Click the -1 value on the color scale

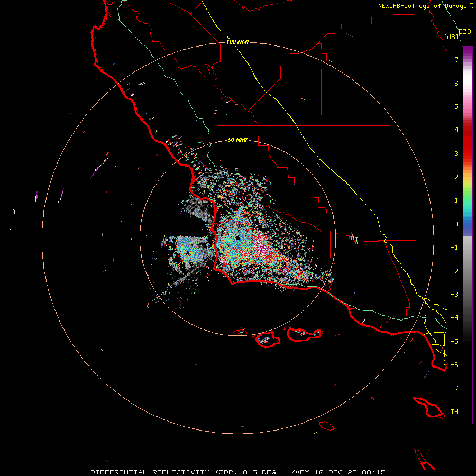click(x=454, y=248)
